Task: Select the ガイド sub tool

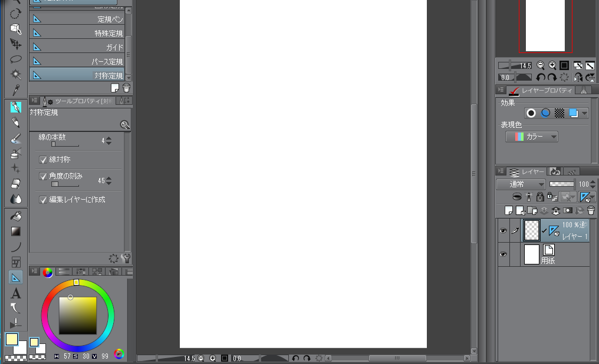Action: point(77,47)
